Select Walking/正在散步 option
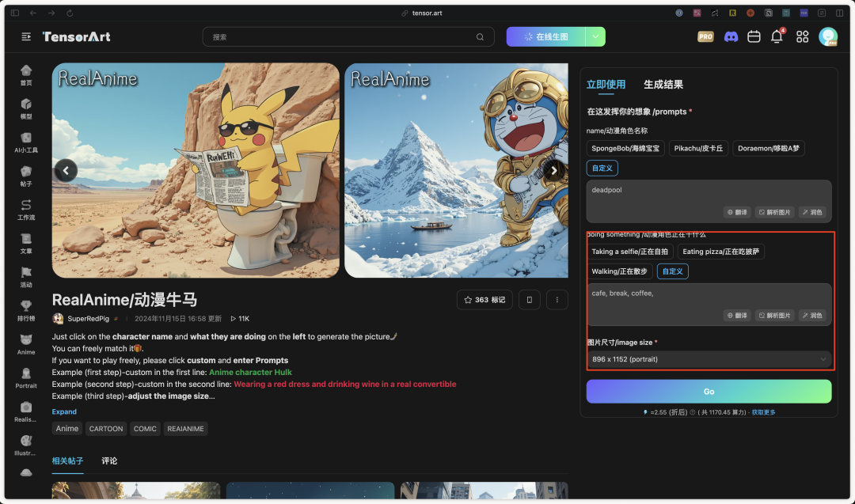 (x=619, y=271)
